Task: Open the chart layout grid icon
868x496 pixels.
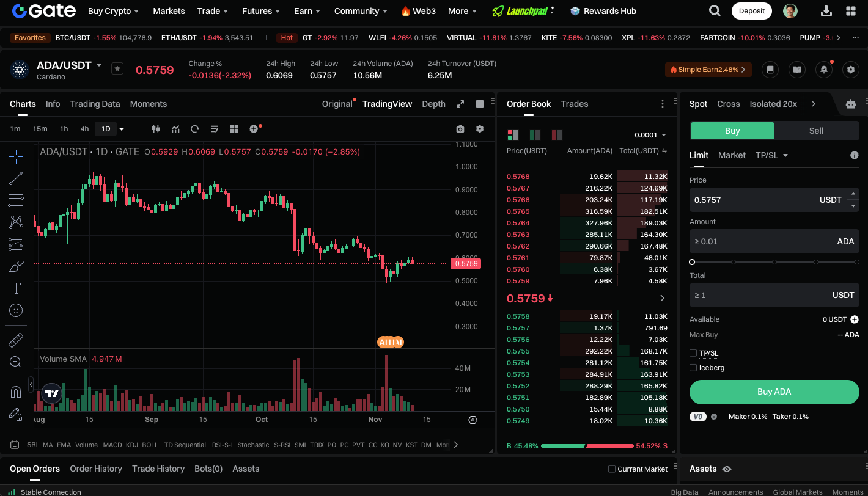Action: [234, 129]
